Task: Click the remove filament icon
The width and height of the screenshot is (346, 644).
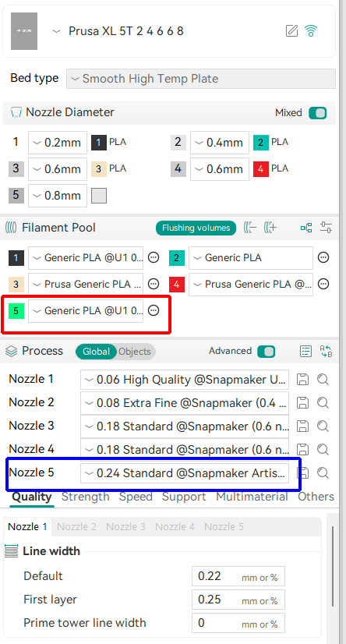Action: (249, 228)
